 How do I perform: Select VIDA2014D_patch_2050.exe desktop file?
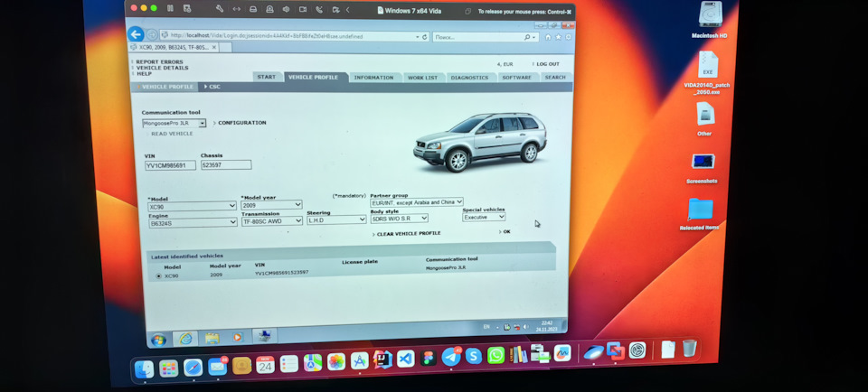[x=707, y=65]
